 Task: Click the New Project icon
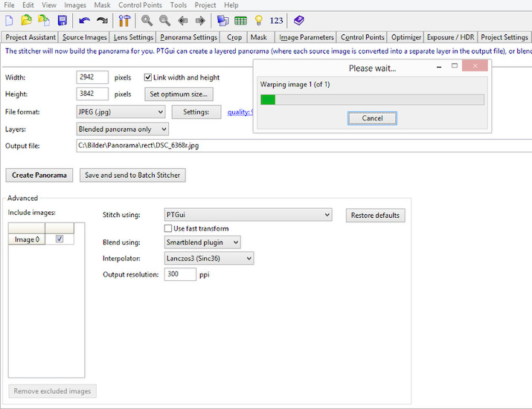point(10,20)
